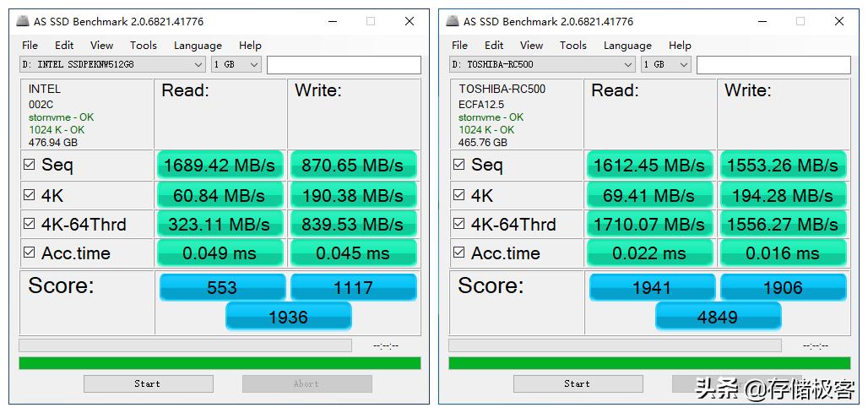Click the Start button in the INTEL window
Viewport: 868px width, 413px height.
click(149, 383)
